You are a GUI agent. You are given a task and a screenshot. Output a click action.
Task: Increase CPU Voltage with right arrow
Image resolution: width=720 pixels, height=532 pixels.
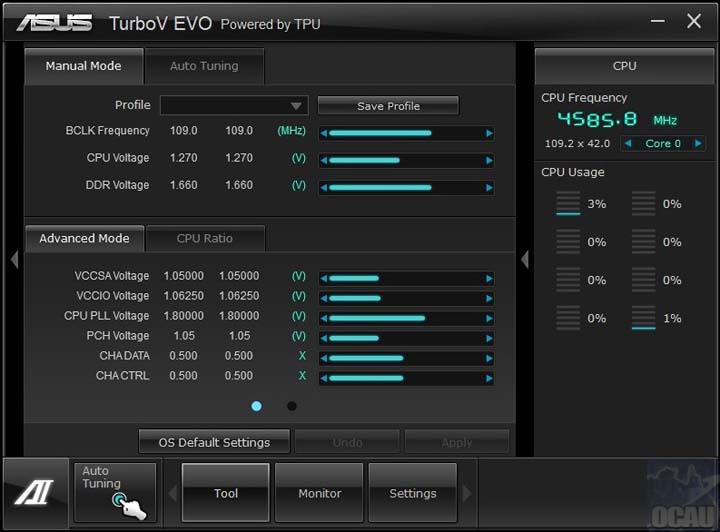(489, 161)
